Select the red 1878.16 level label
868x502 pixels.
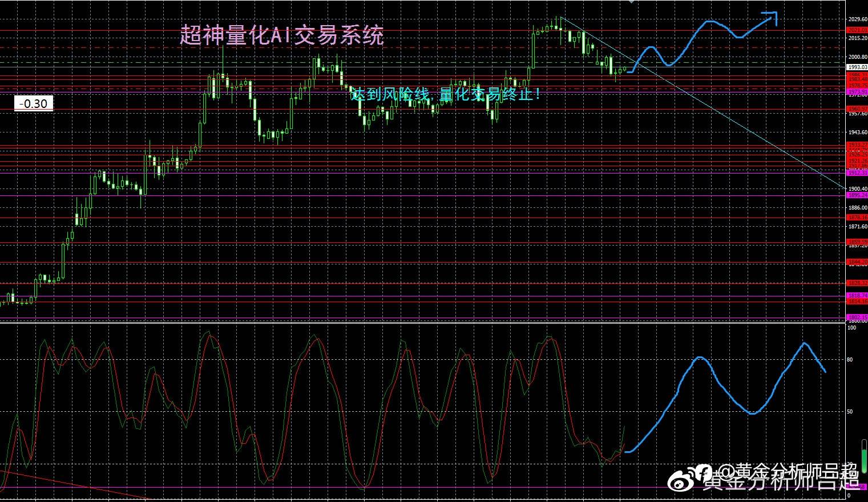857,218
